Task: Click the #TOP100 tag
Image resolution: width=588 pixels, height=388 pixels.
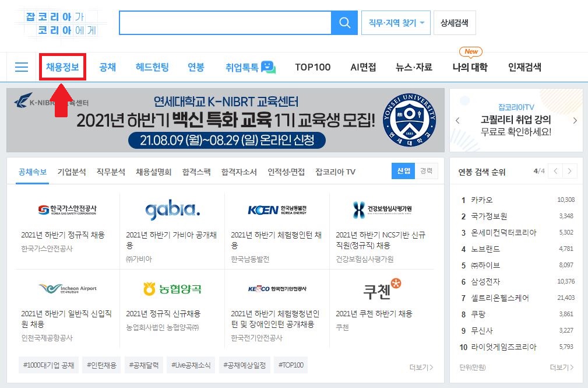Action: [x=291, y=365]
